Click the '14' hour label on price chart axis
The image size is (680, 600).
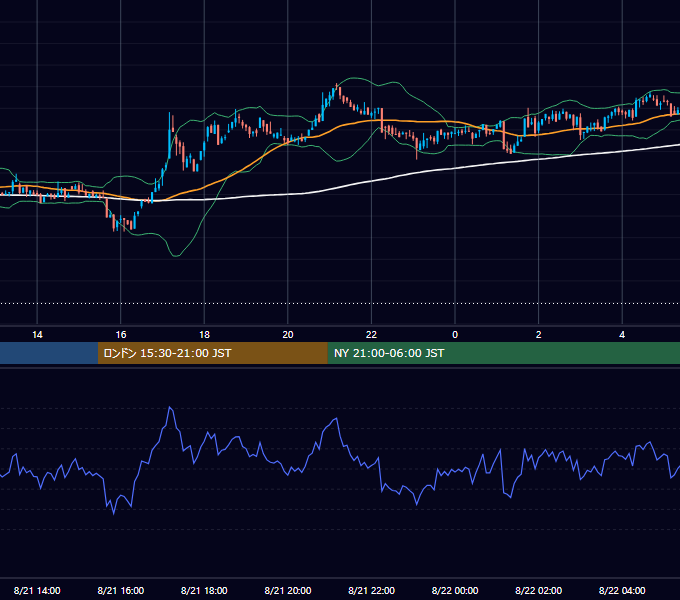coord(37,335)
